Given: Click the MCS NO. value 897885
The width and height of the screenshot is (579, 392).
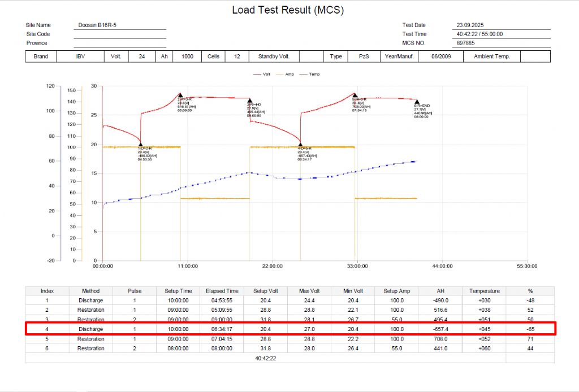Looking at the screenshot, I should pyautogui.click(x=502, y=43).
